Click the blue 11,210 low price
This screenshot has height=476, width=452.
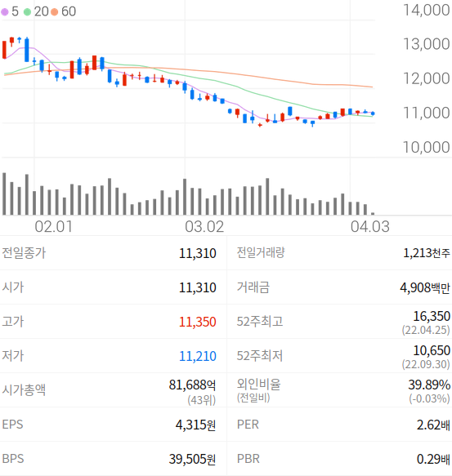coord(197,356)
